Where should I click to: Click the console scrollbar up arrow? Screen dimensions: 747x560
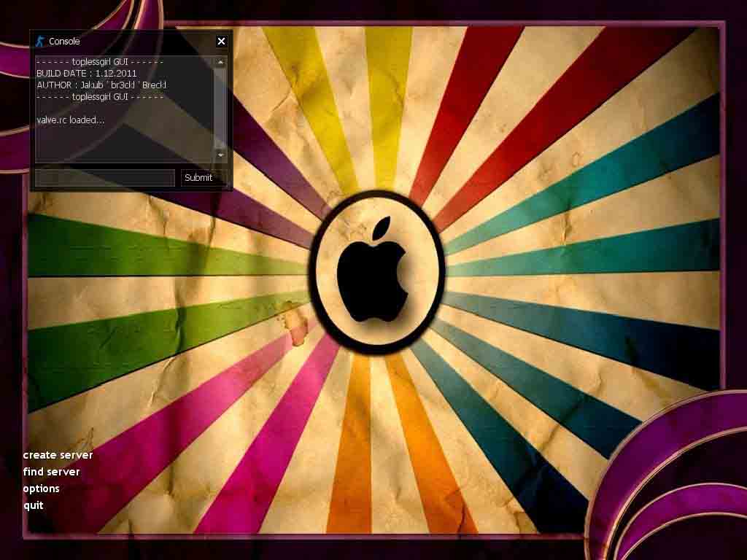[220, 62]
